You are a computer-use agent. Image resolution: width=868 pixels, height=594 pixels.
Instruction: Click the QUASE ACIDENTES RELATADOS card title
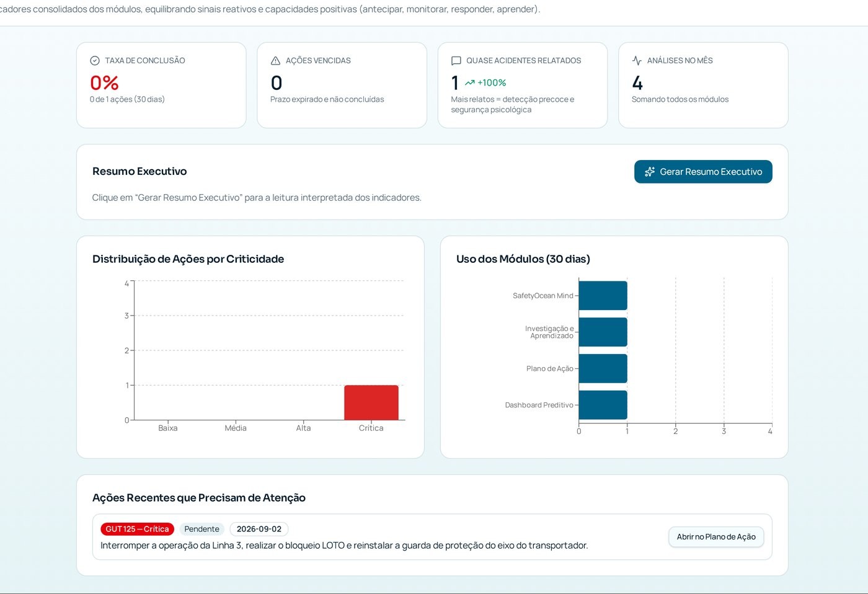(x=524, y=61)
